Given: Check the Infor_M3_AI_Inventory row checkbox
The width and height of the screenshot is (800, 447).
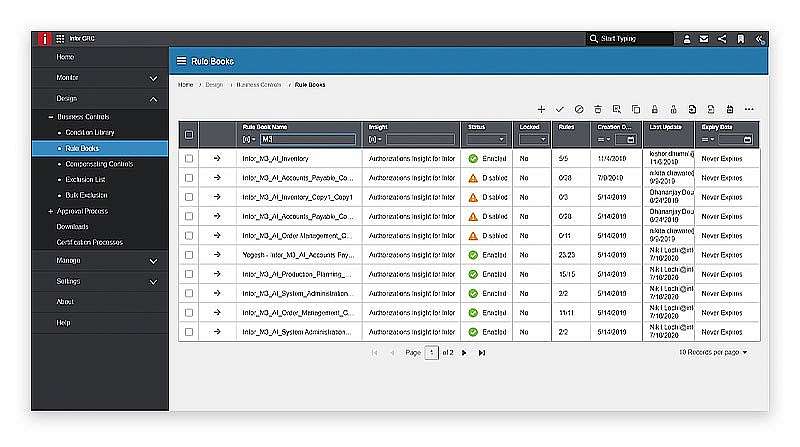Looking at the screenshot, I should tap(189, 159).
